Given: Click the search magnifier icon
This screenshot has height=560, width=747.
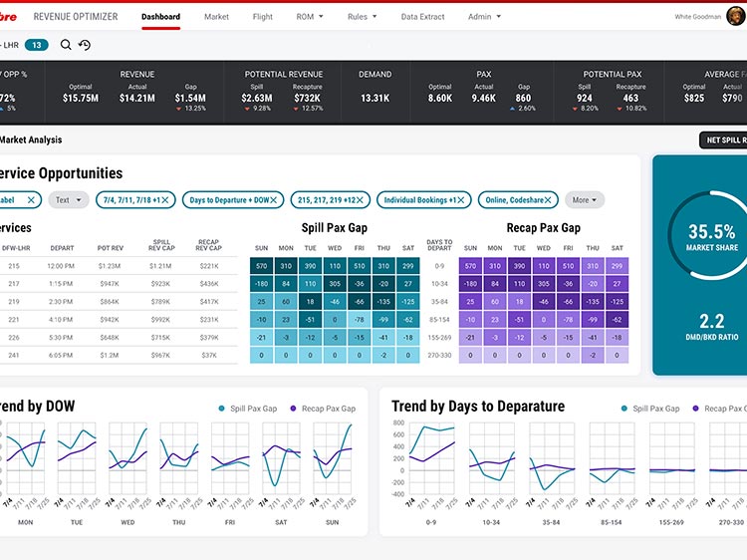Looking at the screenshot, I should (66, 45).
